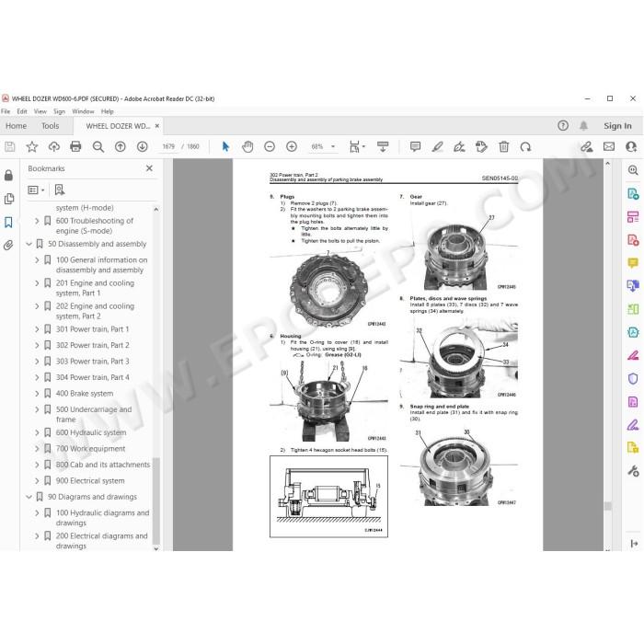This screenshot has height=644, width=644.
Task: Go to next page arrow
Action: [x=142, y=146]
